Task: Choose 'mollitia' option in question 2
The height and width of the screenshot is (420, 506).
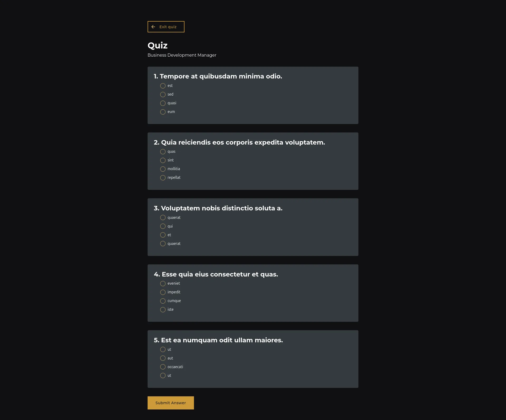Action: [x=163, y=169]
